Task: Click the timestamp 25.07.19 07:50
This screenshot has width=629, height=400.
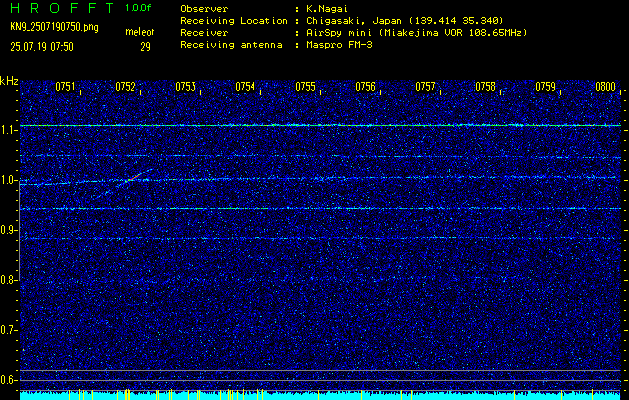Action: [x=42, y=47]
